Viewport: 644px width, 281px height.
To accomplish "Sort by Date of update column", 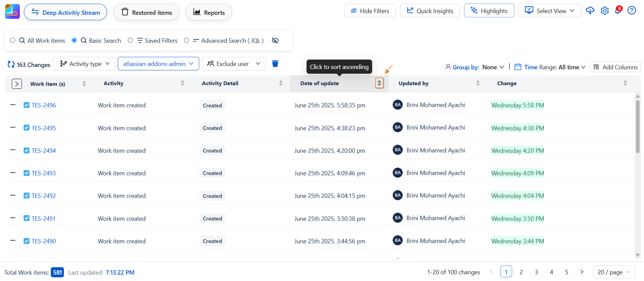I will [379, 83].
